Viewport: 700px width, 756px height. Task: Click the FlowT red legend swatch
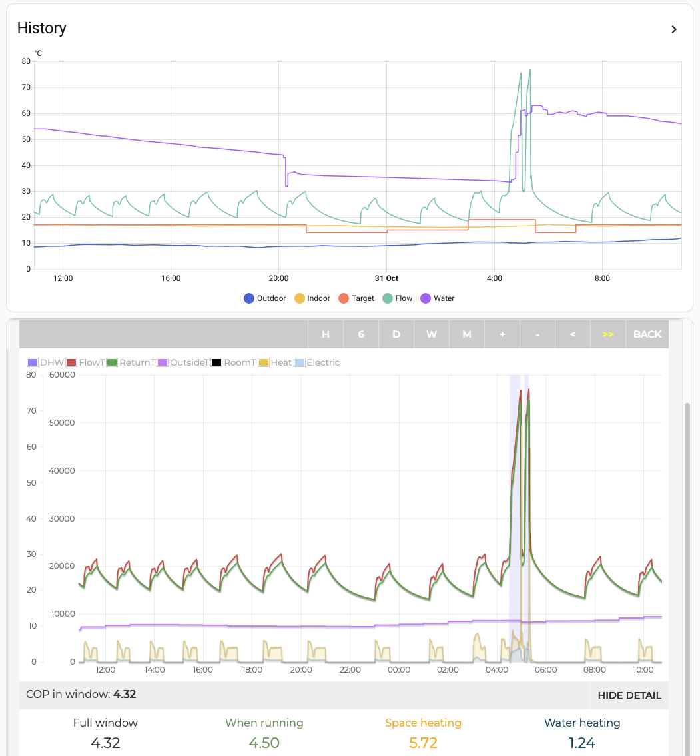71,362
